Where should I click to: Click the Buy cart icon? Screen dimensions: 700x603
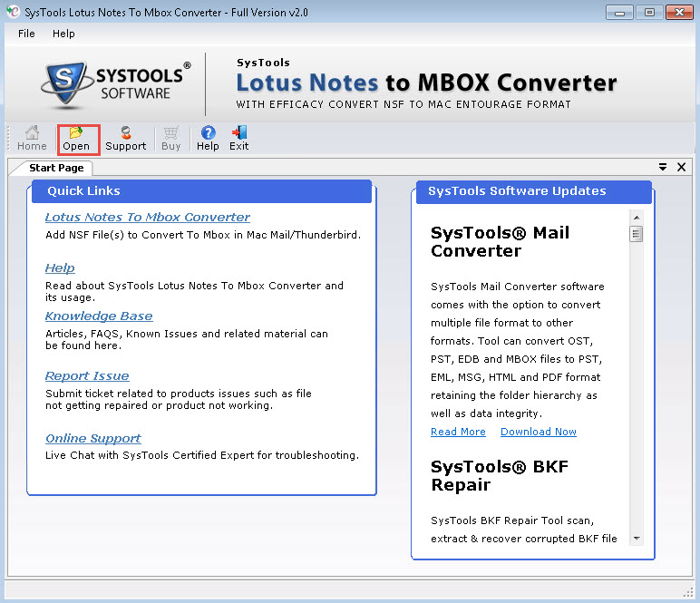(x=171, y=139)
